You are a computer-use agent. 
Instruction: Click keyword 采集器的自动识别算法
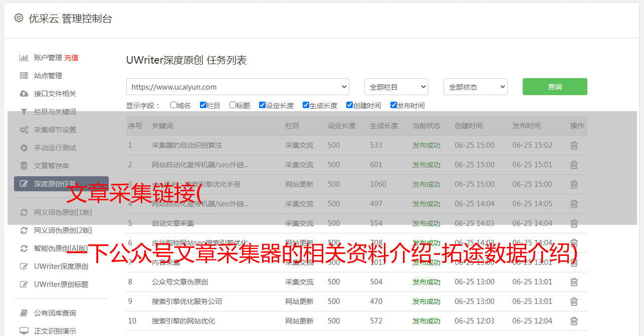click(187, 145)
